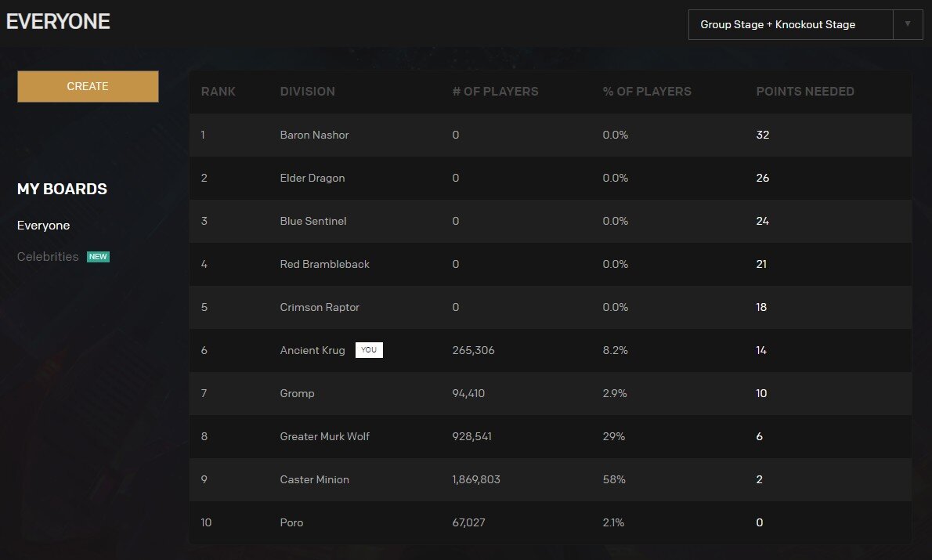The height and width of the screenshot is (560, 932).
Task: Open the Poro division row
Action: click(291, 522)
